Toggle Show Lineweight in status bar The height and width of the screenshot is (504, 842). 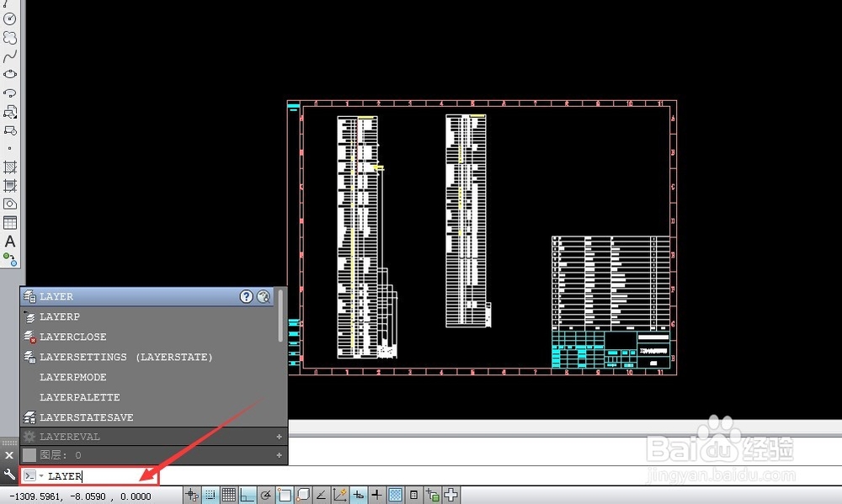point(376,495)
